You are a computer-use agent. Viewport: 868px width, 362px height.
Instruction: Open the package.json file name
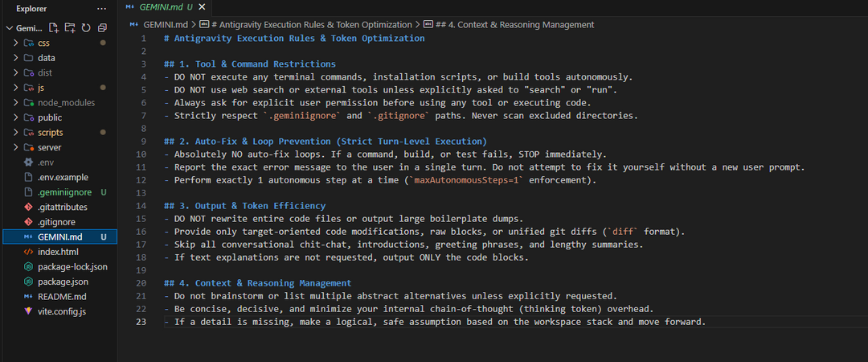point(63,282)
